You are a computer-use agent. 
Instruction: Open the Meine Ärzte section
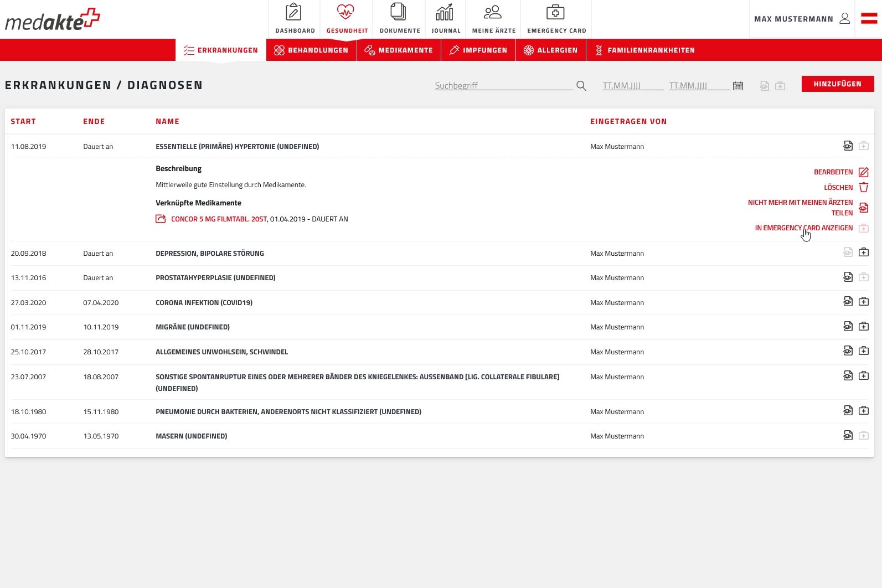tap(493, 19)
